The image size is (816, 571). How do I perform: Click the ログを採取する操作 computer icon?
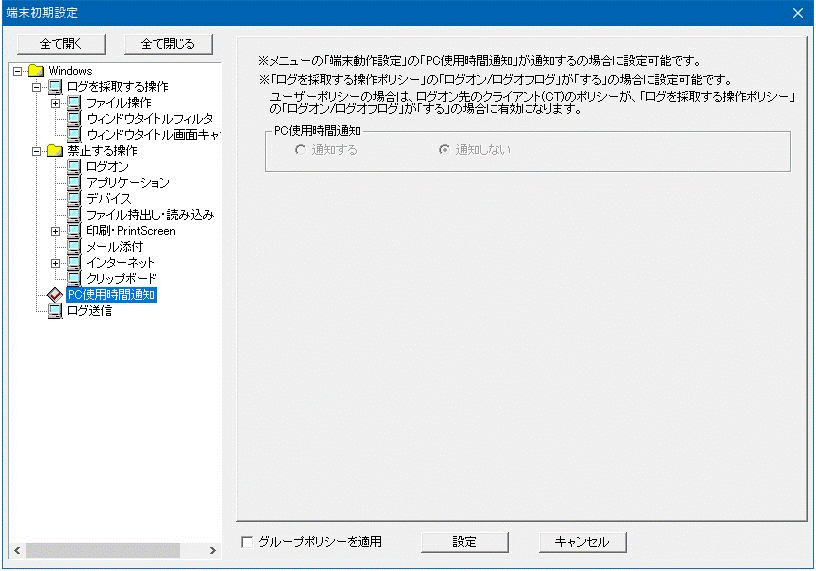55,87
